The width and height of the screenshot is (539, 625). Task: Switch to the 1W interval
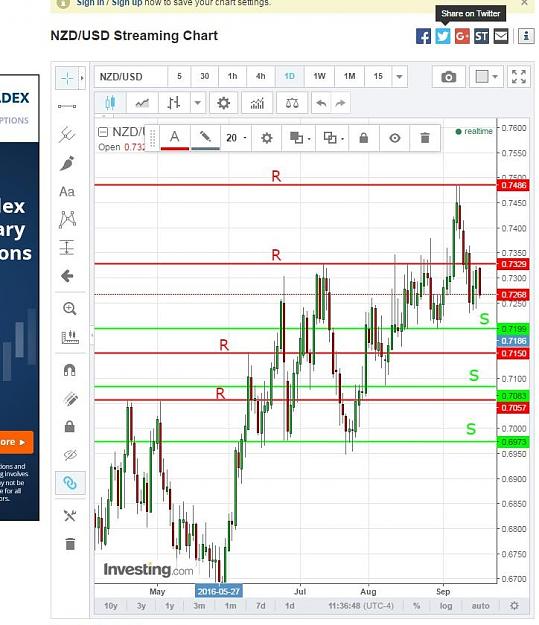click(x=319, y=77)
